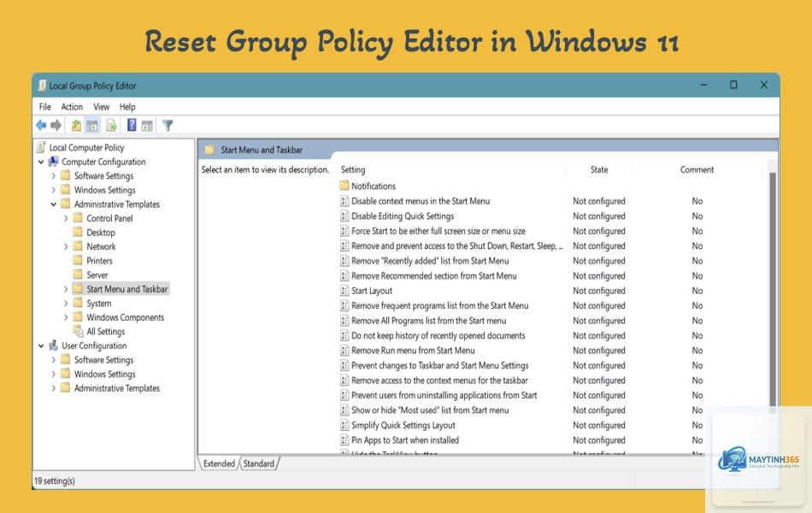Expand the Windows Components node chevron
Screen dimensions: 812x513
pyautogui.click(x=66, y=317)
